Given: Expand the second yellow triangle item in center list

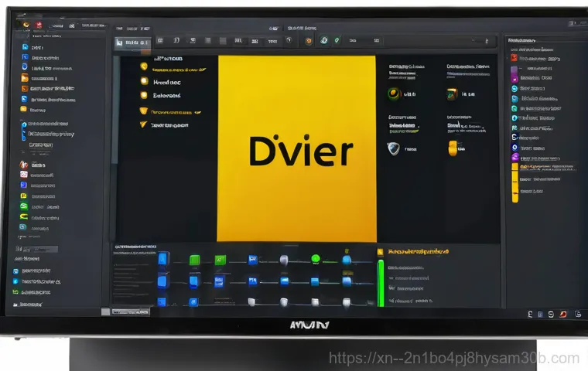Looking at the screenshot, I should coord(143,124).
